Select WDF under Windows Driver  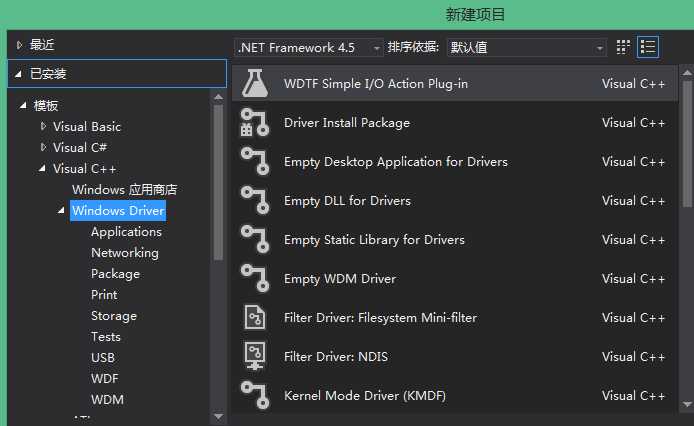104,379
